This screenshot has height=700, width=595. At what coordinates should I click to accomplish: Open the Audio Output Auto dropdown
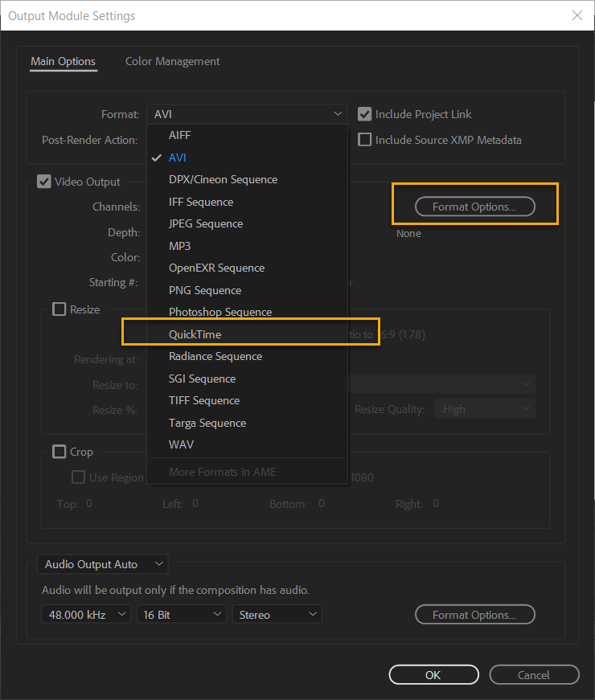(102, 564)
